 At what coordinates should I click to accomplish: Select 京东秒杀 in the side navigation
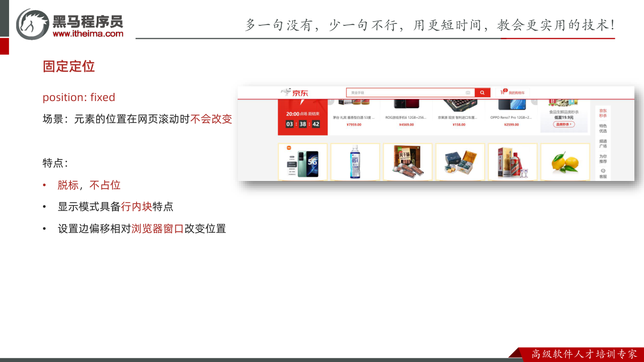(603, 113)
